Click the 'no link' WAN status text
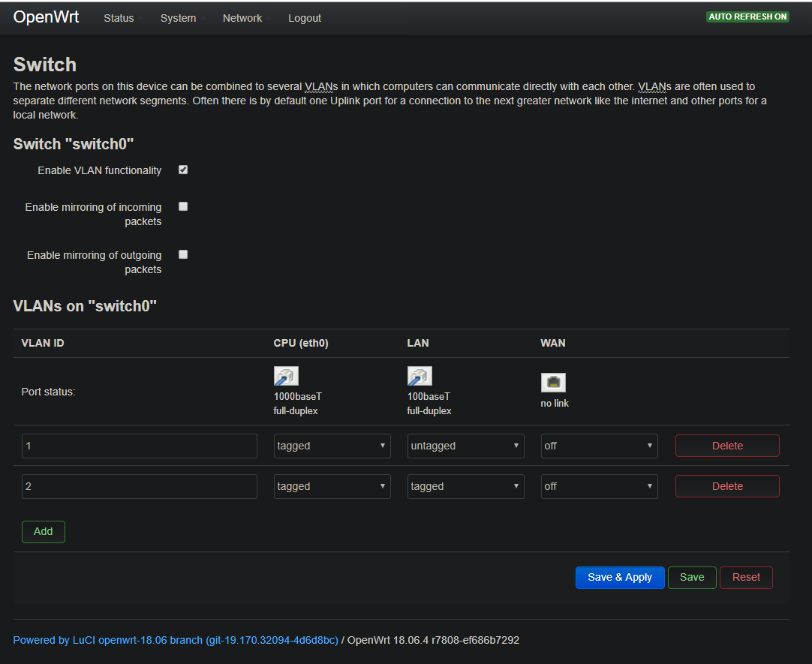 coord(555,403)
